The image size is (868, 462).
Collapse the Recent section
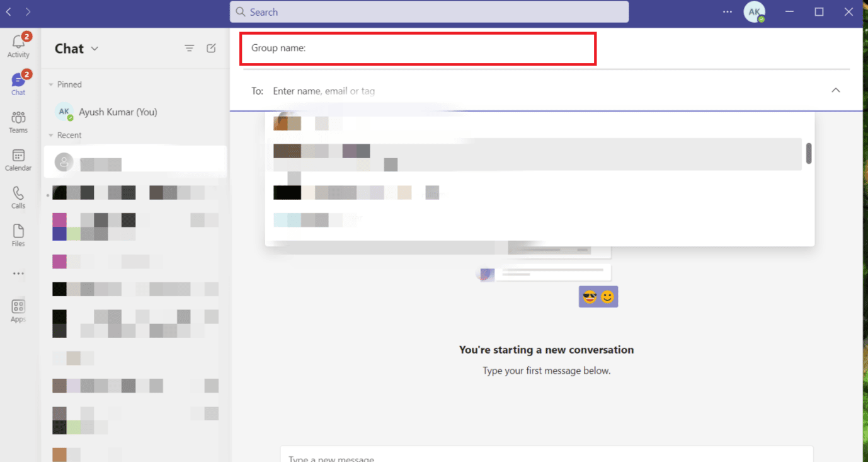pyautogui.click(x=51, y=136)
